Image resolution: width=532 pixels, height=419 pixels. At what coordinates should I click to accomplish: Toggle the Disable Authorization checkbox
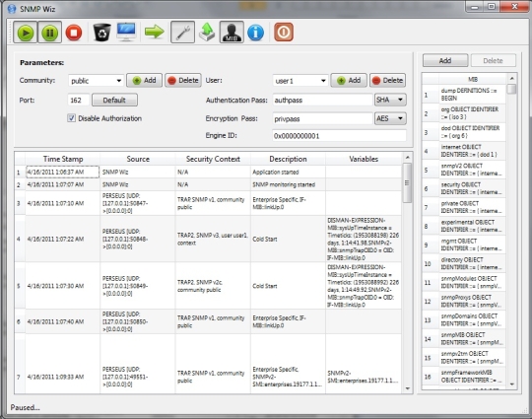tap(71, 118)
